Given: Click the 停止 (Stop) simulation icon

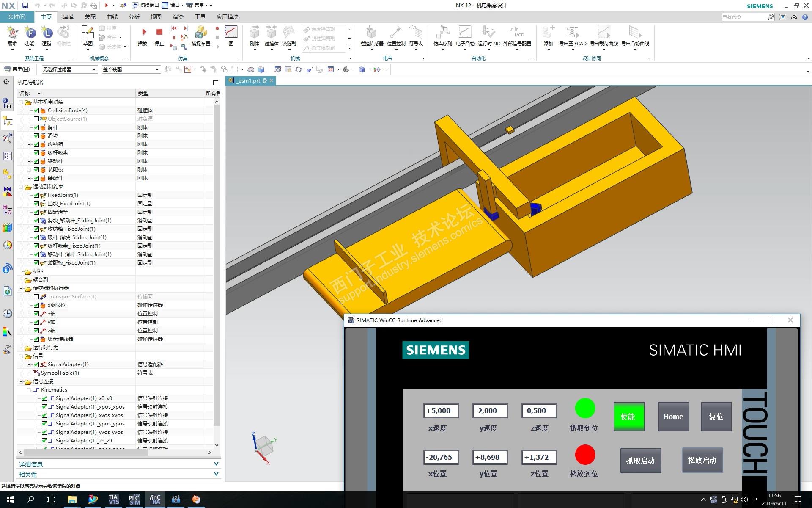Looking at the screenshot, I should (159, 33).
